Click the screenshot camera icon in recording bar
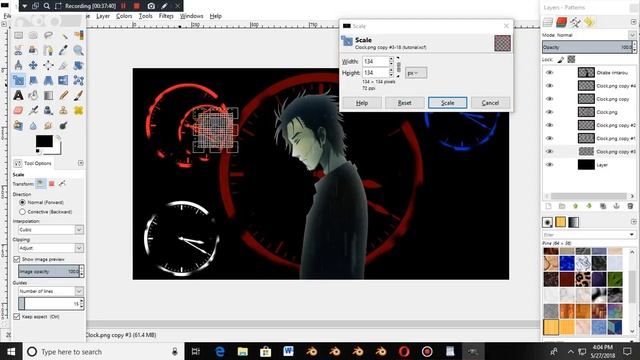 [x=151, y=6]
